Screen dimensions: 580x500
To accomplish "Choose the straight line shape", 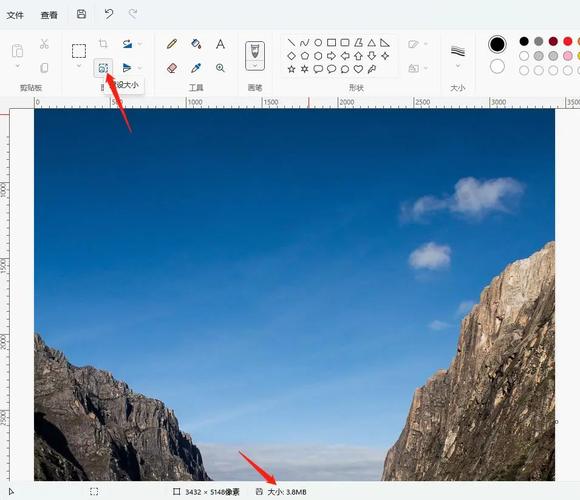I will pos(291,43).
